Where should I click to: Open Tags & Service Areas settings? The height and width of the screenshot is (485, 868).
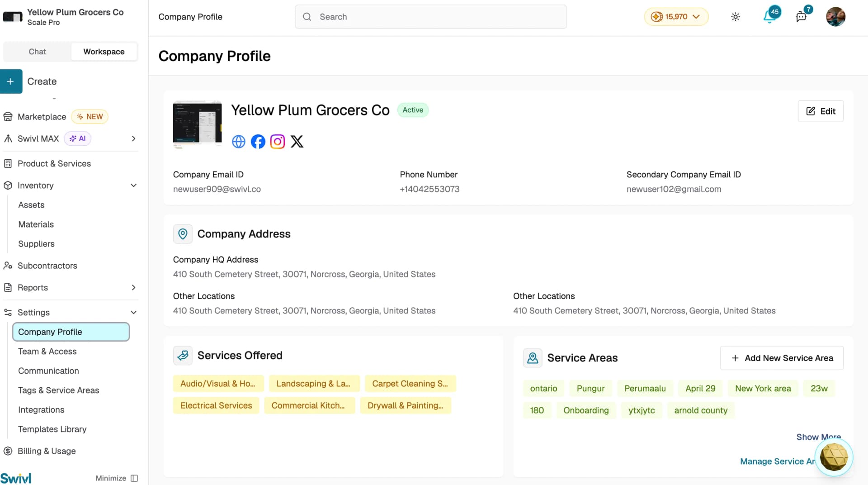pos(58,390)
